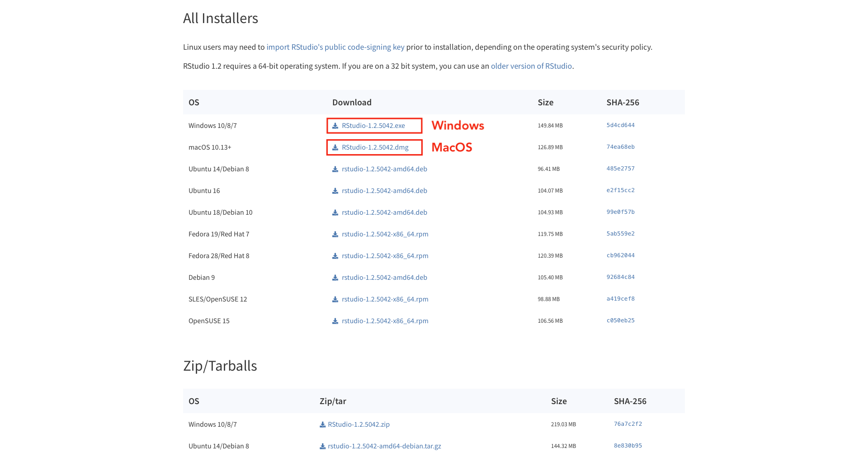The width and height of the screenshot is (868, 457).
Task: Open the import RStudio's public code-signing key link
Action: click(x=335, y=47)
